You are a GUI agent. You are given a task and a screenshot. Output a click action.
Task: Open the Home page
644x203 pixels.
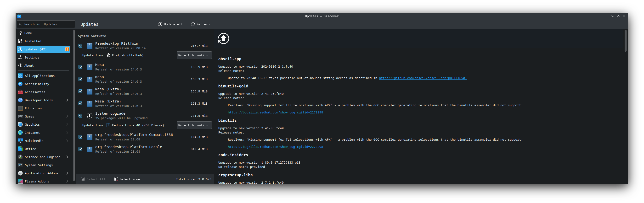(x=44, y=33)
